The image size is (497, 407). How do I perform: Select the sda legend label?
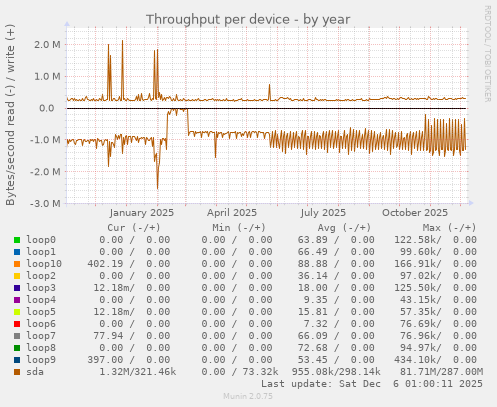tap(35, 372)
